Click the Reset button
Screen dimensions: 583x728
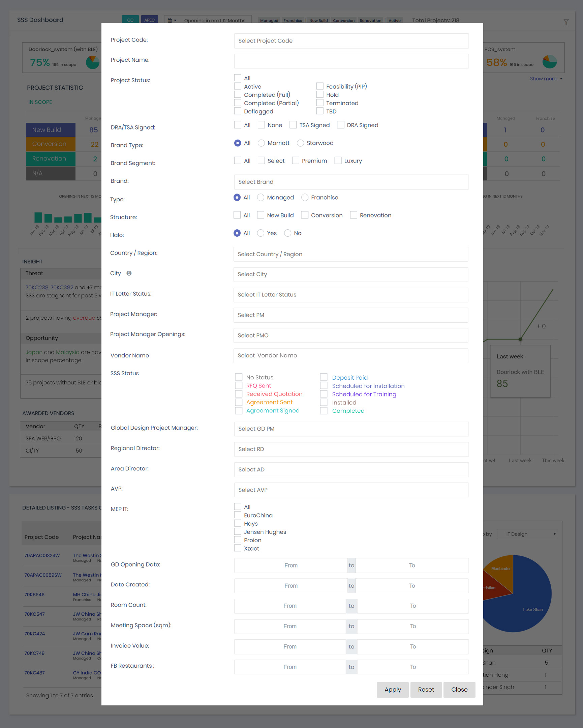[426, 690]
